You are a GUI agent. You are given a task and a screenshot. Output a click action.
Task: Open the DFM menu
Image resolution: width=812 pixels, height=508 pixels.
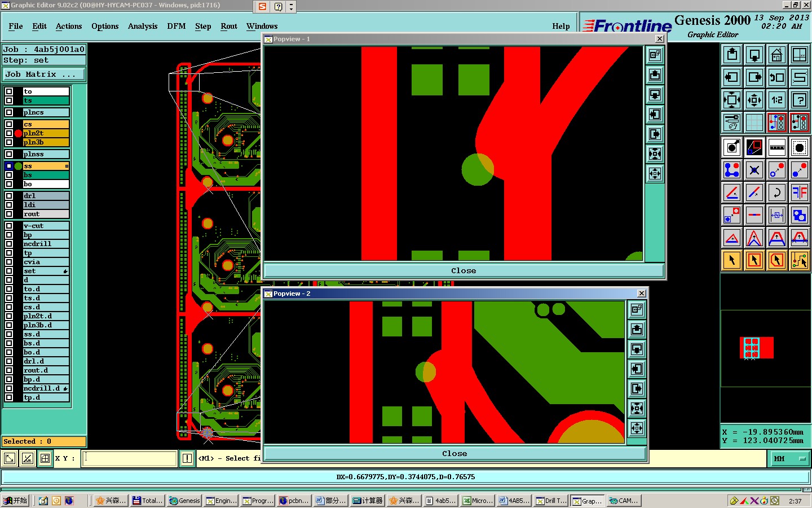[x=176, y=26]
